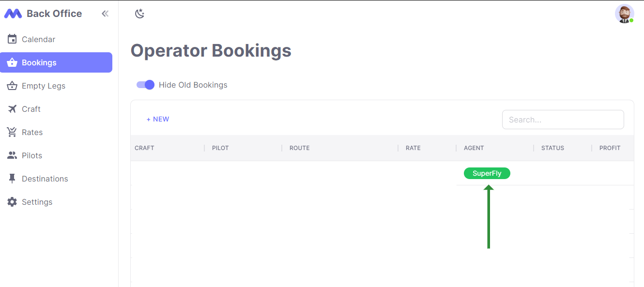Click the Calendar icon in sidebar
The width and height of the screenshot is (644, 287).
point(12,39)
